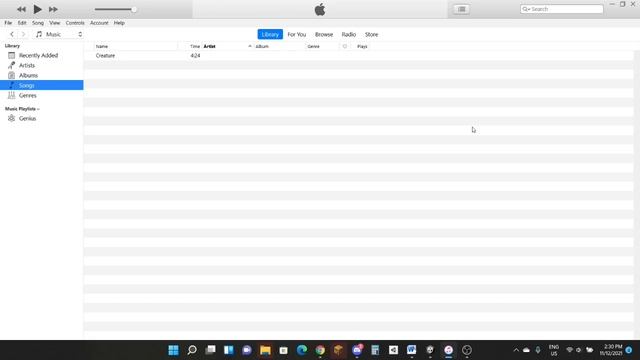
Task: Sort by the Artist column header
Action: tap(209, 47)
